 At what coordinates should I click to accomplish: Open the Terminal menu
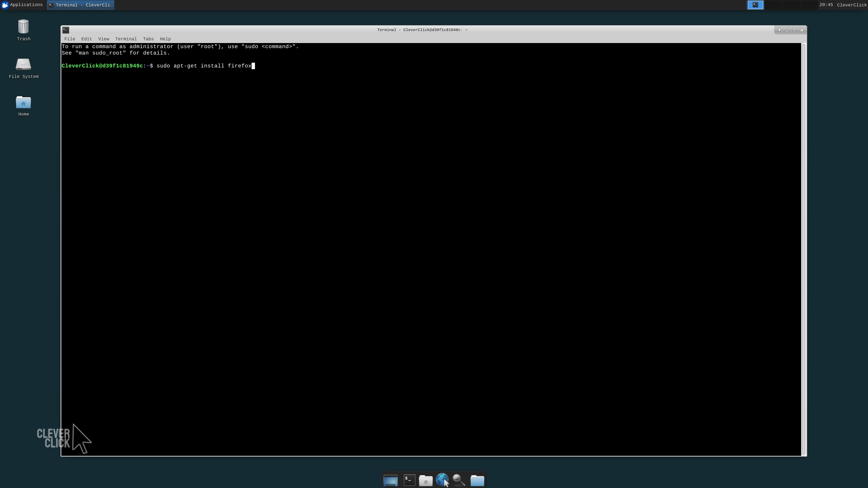(126, 39)
